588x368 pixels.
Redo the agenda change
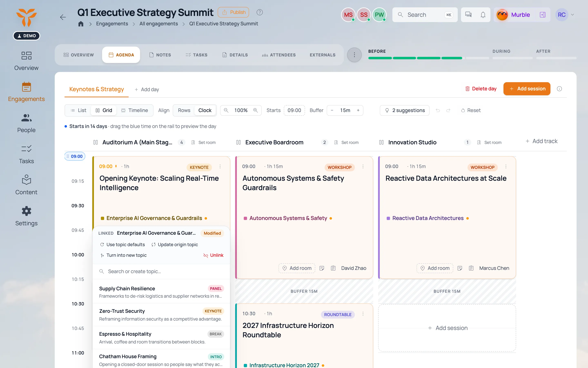pos(448,110)
